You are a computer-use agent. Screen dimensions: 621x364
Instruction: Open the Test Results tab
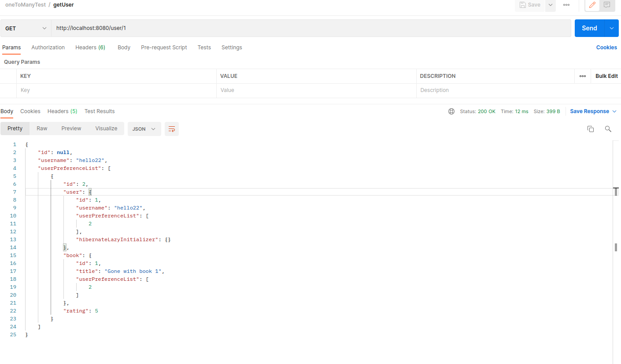[x=100, y=111]
